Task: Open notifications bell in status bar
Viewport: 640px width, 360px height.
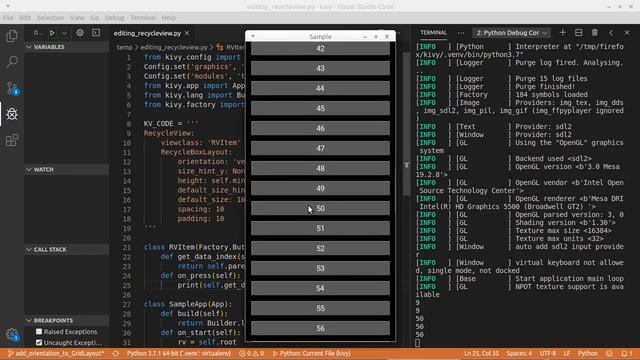Action: coord(627,353)
